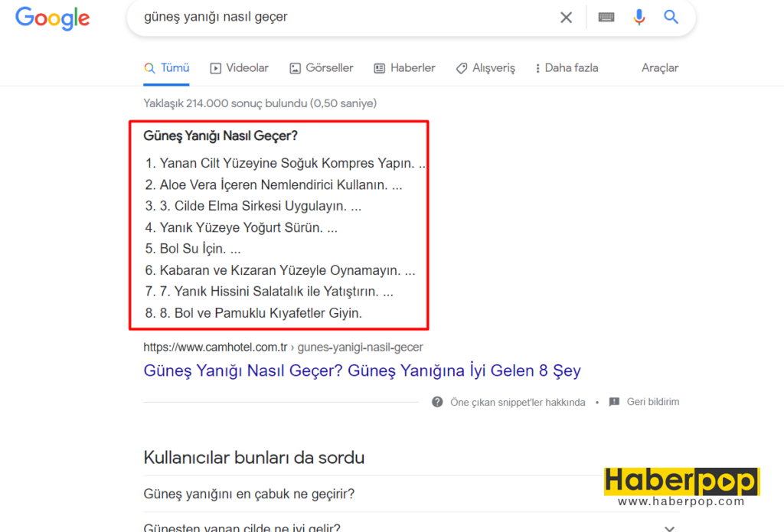Expand 'Güneş yanığını en çabuk ne geçirir?' question
784x532 pixels.
point(249,494)
